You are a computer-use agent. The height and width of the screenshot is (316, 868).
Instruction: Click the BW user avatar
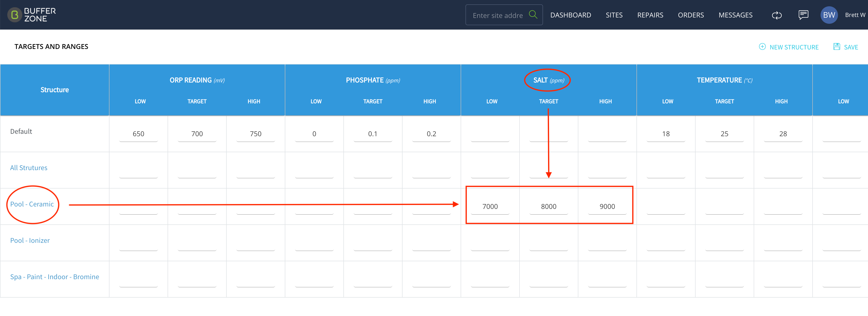point(829,15)
